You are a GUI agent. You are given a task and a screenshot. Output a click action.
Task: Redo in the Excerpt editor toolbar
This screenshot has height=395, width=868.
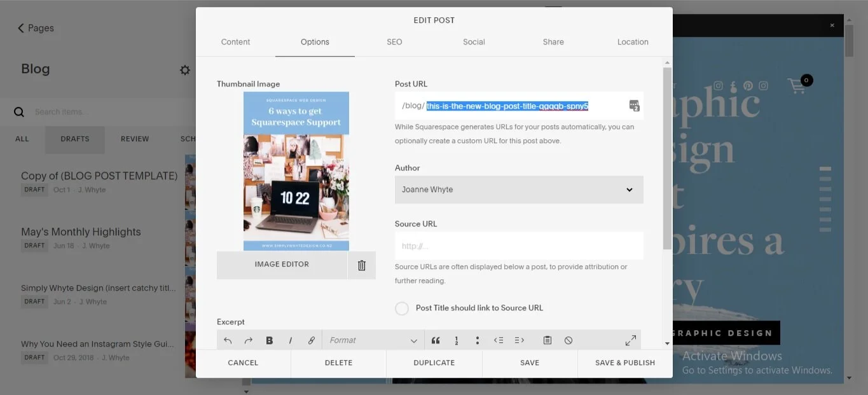point(249,340)
